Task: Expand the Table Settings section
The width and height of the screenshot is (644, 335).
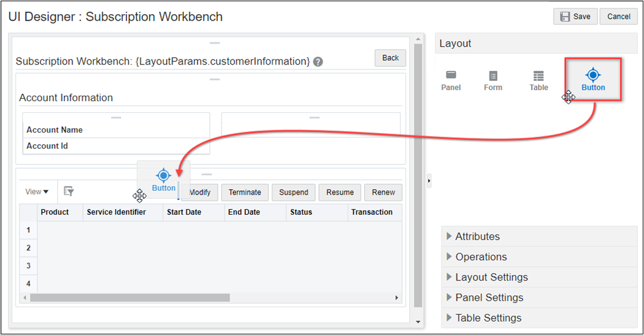Action: click(x=540, y=318)
